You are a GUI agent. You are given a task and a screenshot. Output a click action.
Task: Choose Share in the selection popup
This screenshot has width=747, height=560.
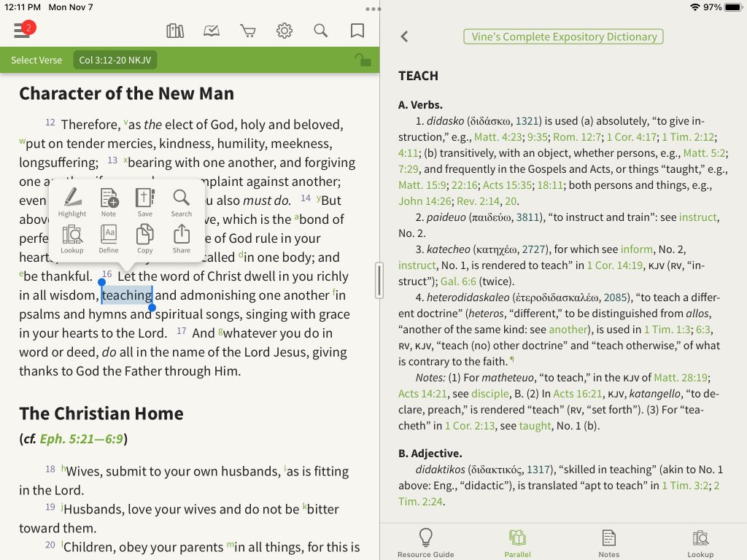coord(182,238)
